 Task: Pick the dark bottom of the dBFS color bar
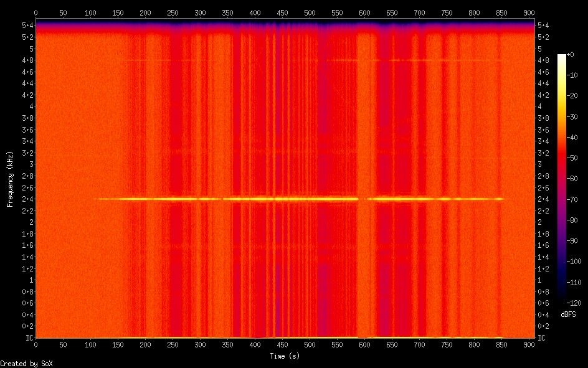[x=562, y=301]
